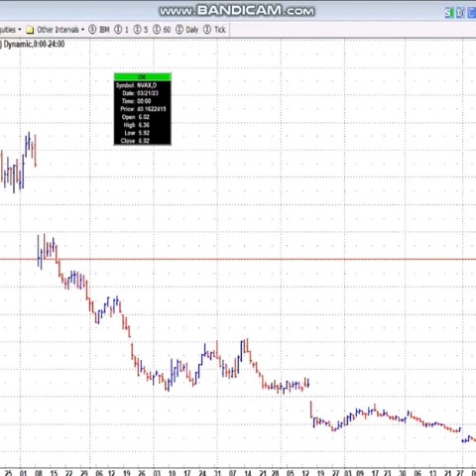The width and height of the screenshot is (476, 476).
Task: Click the D icon in the title bar
Action: [x=460, y=13]
